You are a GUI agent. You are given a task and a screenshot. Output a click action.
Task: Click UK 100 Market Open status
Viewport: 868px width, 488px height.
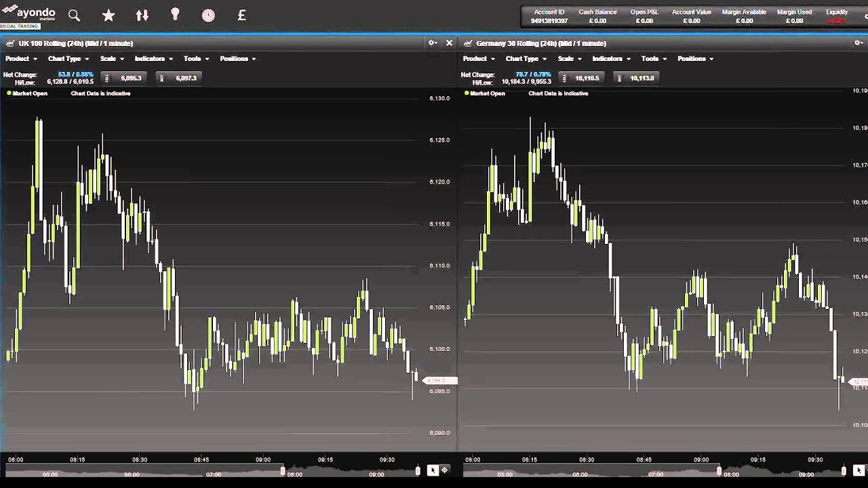click(x=27, y=94)
